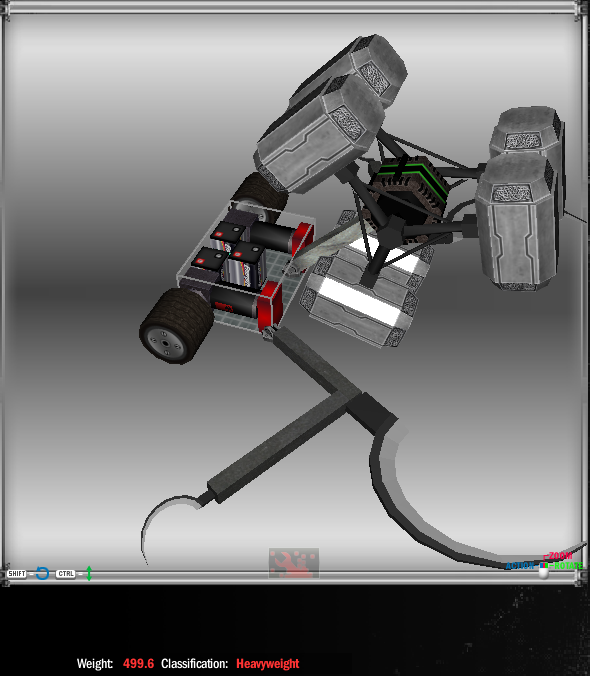The height and width of the screenshot is (676, 590).
Task: Select the green-striped spin motor
Action: 409,190
